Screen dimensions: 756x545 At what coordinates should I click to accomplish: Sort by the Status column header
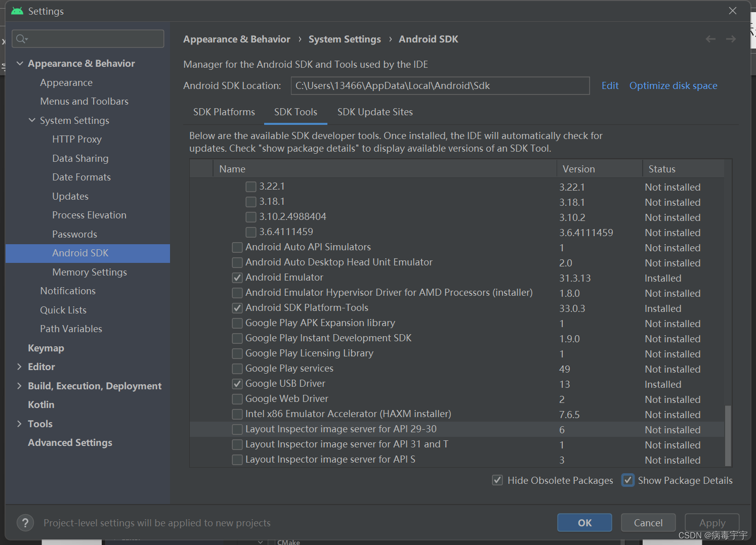click(x=683, y=169)
